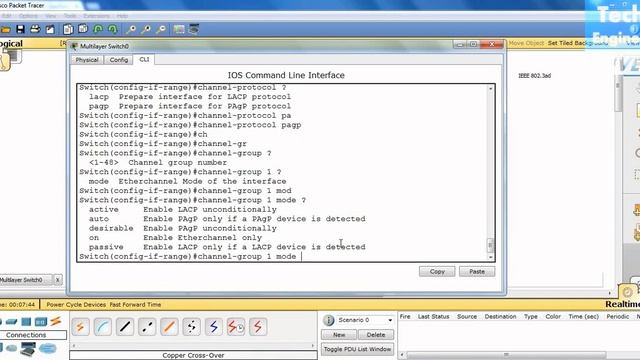Viewport: 640px width, 360px height.
Task: Select the blue Coaxial cable icon
Action: pos(213,327)
